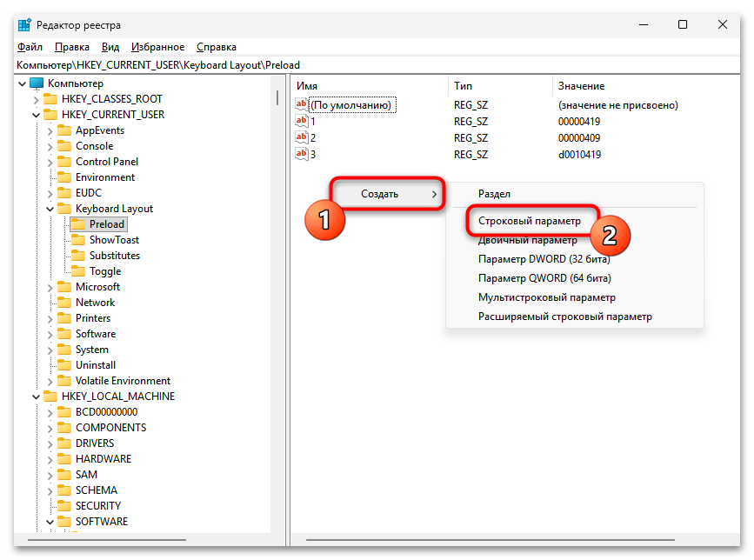Click the Toggle folder icon
Image resolution: width=754 pixels, height=560 pixels.
(x=78, y=271)
